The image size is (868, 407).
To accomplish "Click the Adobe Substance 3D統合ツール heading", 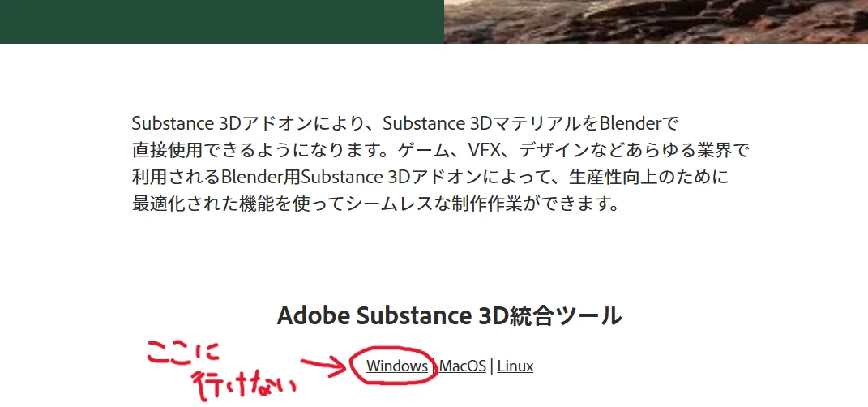I will pyautogui.click(x=449, y=315).
